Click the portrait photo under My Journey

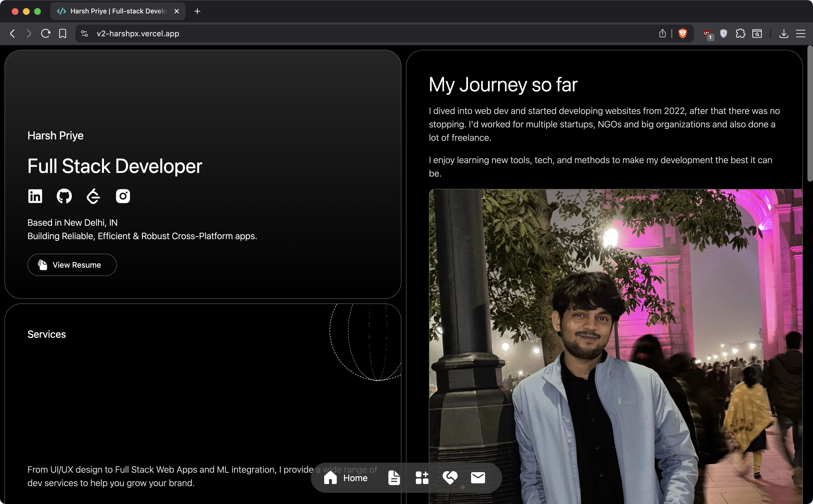pyautogui.click(x=615, y=347)
